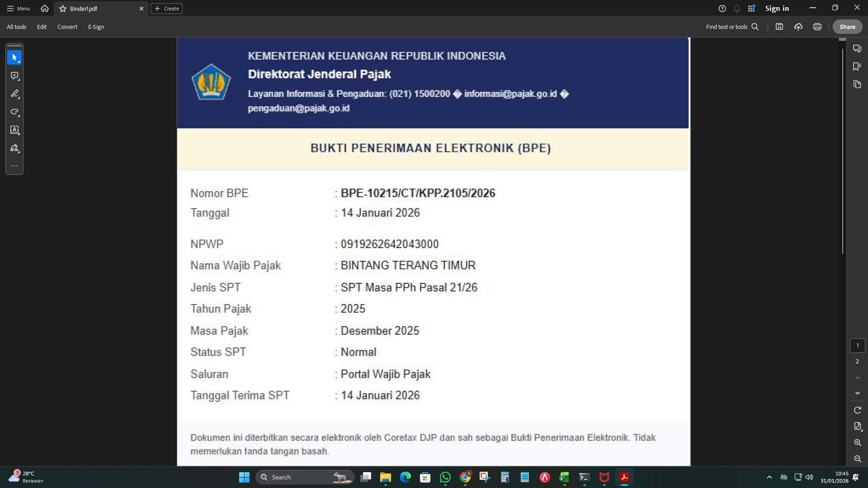Click the Share button
The height and width of the screenshot is (488, 868).
point(847,27)
